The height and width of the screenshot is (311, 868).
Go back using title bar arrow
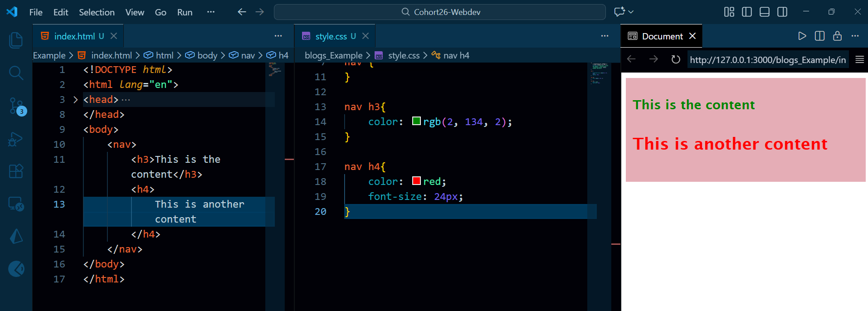[242, 12]
